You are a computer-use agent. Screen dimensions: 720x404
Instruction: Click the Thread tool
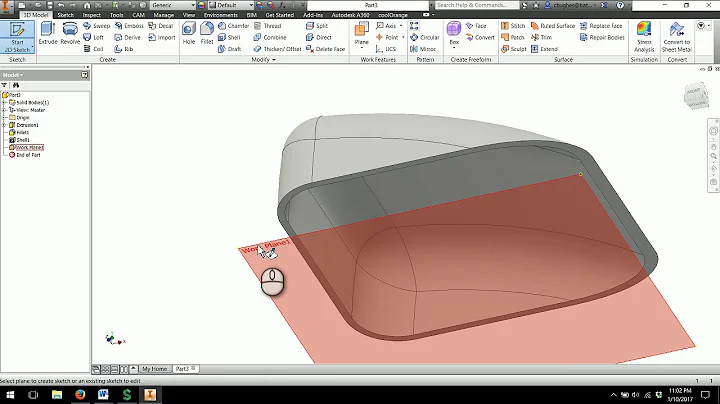(x=267, y=26)
